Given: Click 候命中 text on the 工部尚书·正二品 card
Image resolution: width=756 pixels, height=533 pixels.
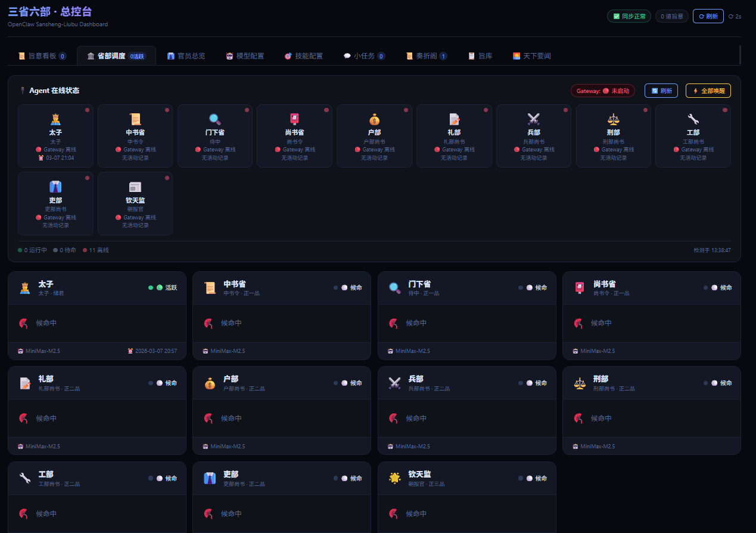Looking at the screenshot, I should tap(46, 514).
